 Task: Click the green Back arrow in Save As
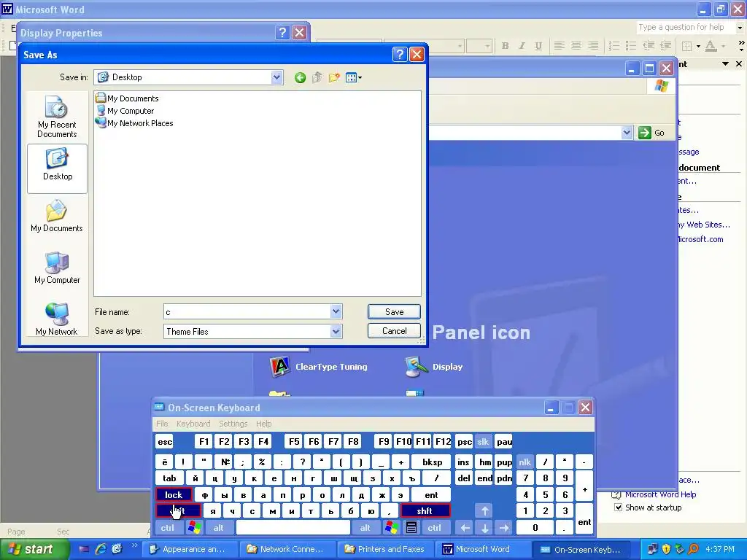300,77
